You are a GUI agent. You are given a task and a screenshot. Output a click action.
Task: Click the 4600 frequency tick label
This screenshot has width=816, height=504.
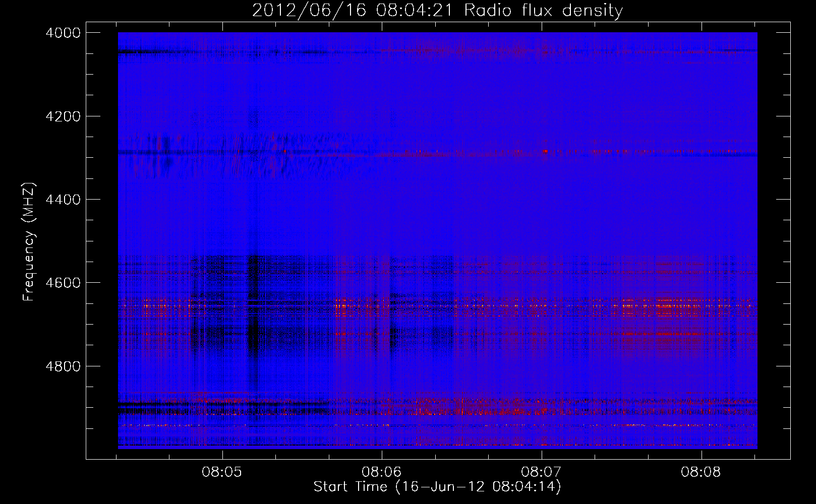coord(63,283)
